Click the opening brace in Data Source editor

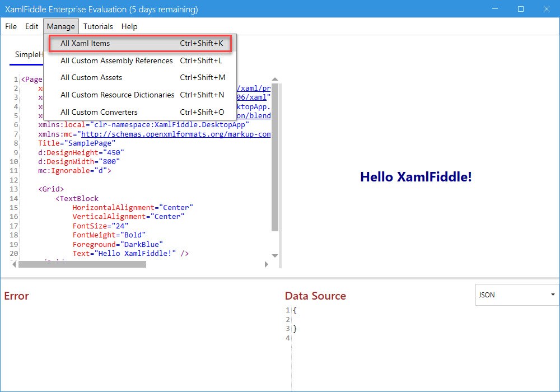(295, 310)
